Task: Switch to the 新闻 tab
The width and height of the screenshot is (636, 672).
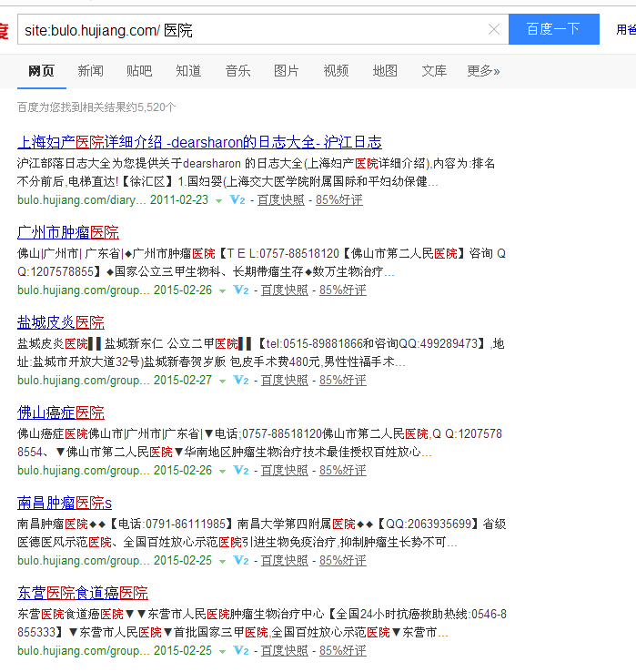Action: pos(90,71)
